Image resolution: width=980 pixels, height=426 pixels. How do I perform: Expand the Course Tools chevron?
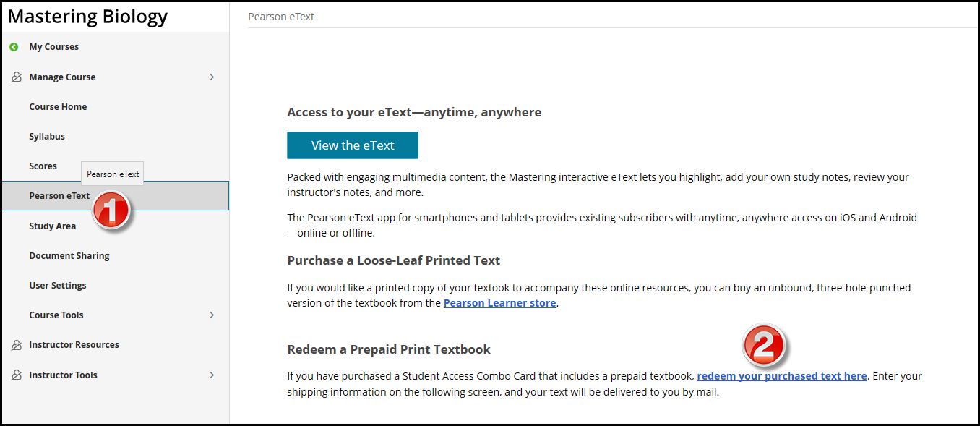click(212, 315)
